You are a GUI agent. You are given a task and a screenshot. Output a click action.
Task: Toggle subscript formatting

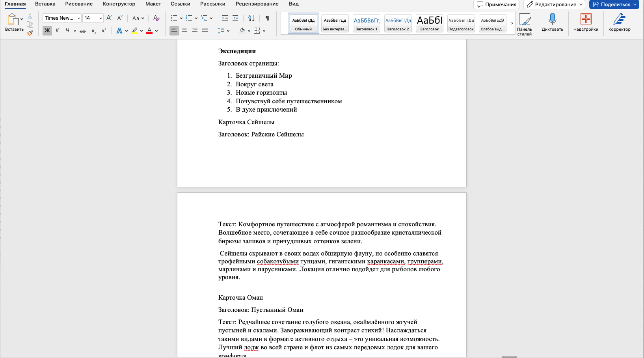click(93, 31)
